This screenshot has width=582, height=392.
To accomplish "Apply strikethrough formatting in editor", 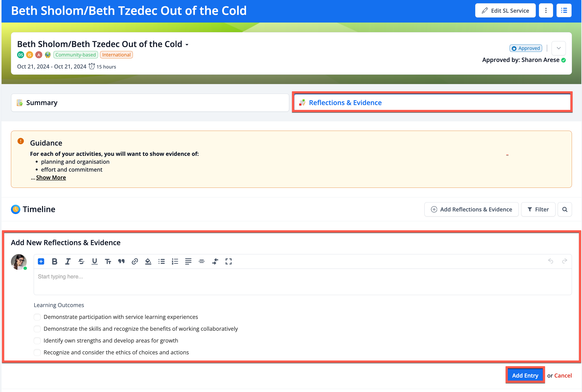I will pyautogui.click(x=81, y=262).
